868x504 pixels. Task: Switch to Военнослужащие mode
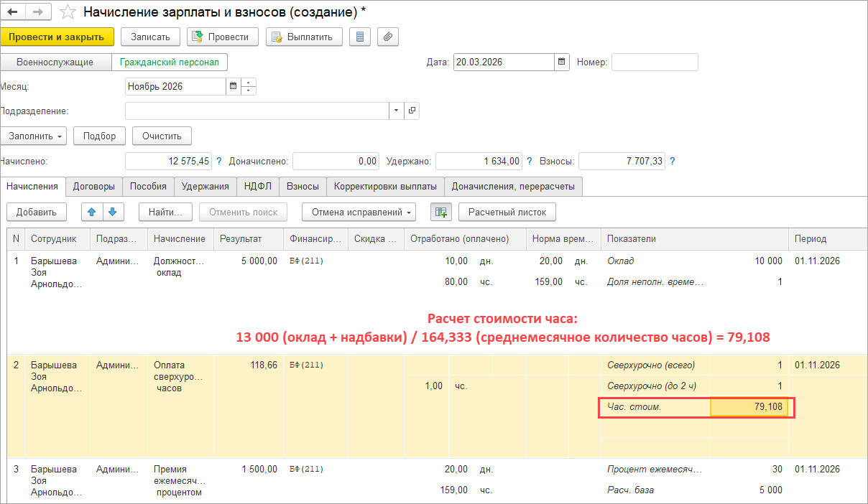(x=55, y=62)
